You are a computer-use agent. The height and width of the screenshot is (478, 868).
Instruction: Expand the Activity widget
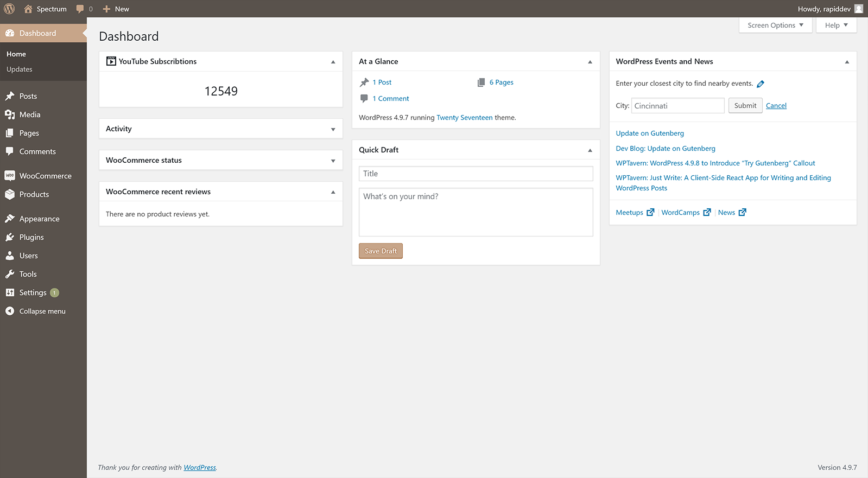[333, 129]
